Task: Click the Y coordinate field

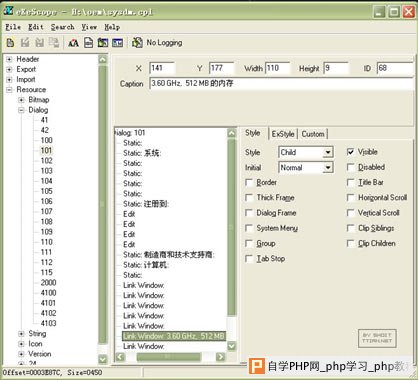Action: click(221, 68)
